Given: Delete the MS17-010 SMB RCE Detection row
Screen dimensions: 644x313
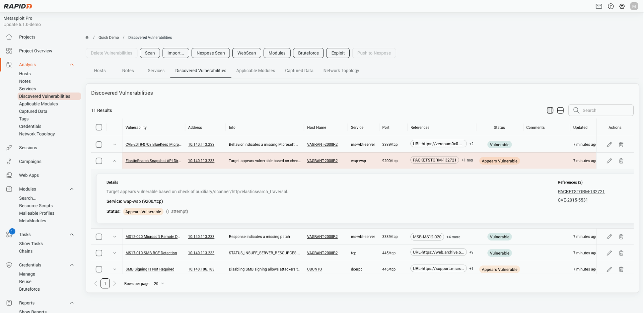Looking at the screenshot, I should 621,253.
